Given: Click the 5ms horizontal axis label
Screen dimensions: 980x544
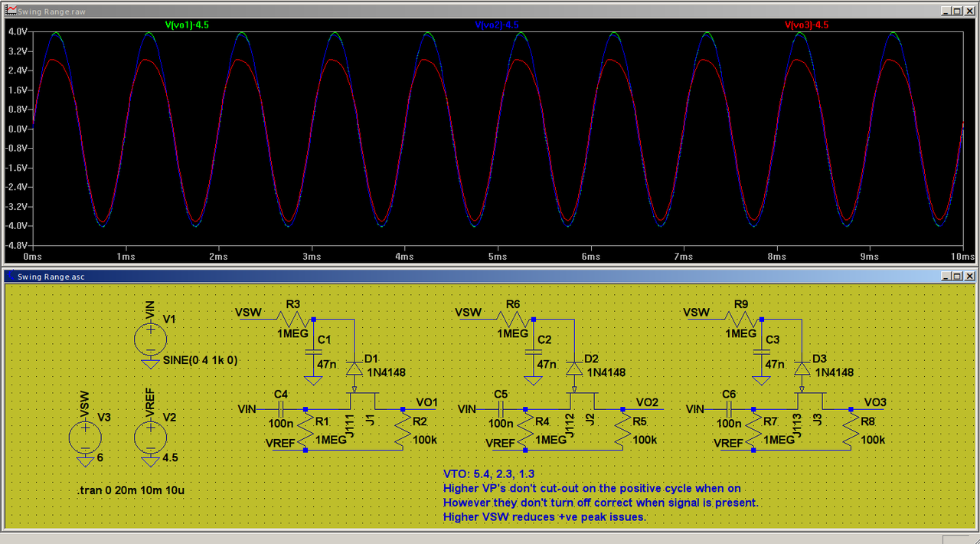Looking at the screenshot, I should pos(498,257).
